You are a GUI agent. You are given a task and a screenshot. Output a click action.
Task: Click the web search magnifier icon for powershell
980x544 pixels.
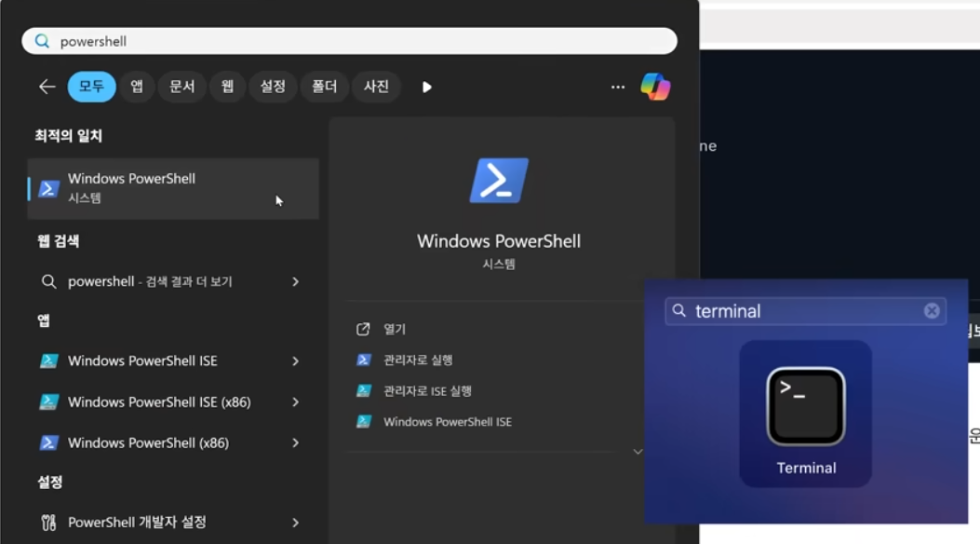48,282
